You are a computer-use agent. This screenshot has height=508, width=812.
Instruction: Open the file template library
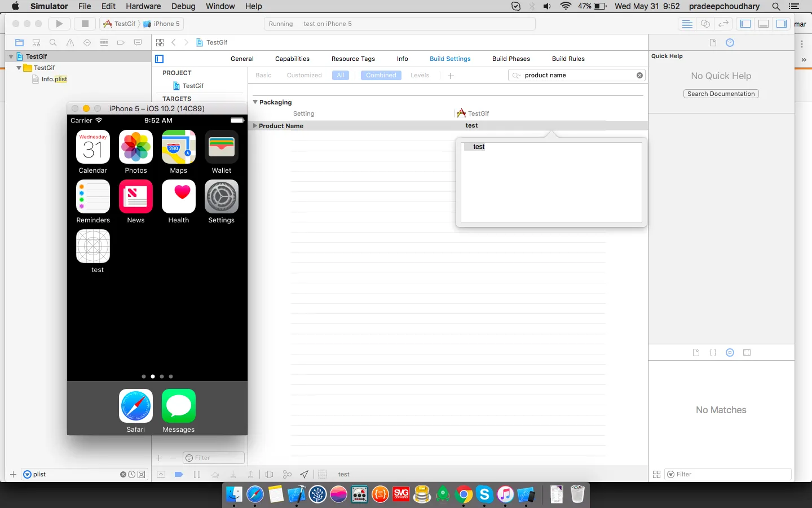pos(696,353)
